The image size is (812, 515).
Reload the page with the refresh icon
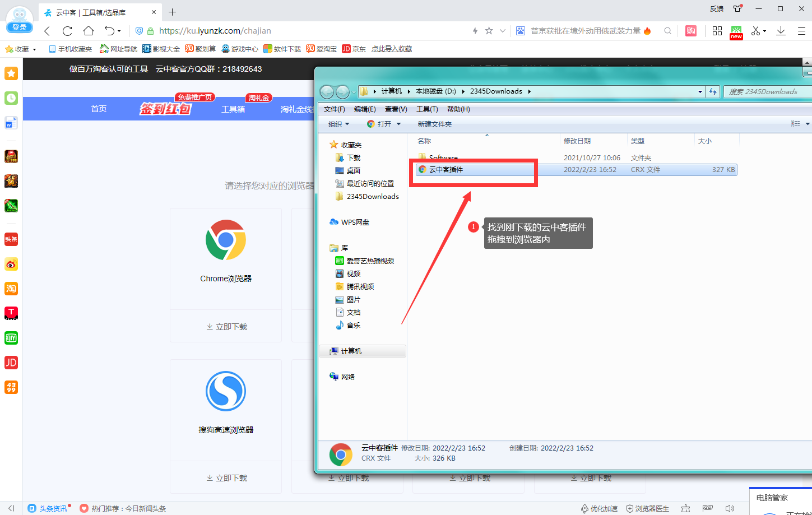pos(67,31)
